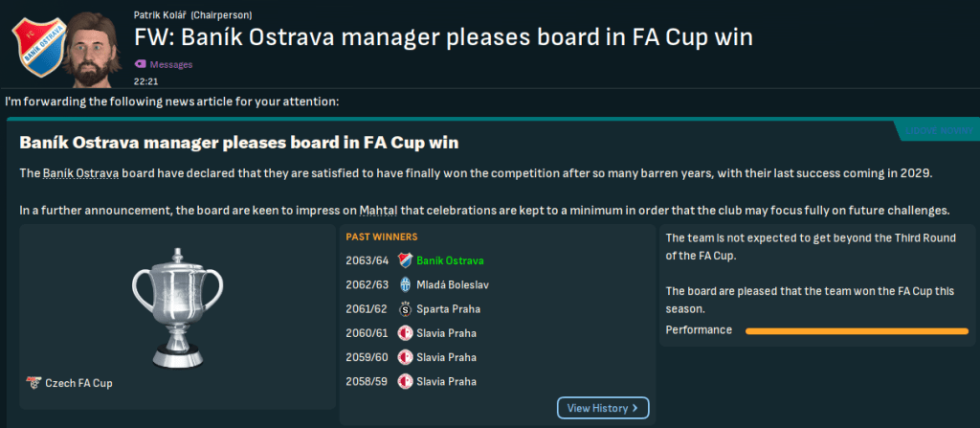Click Slavia Praha crest in 2060/61 row
Viewport: 980px width, 428px height.
click(405, 333)
